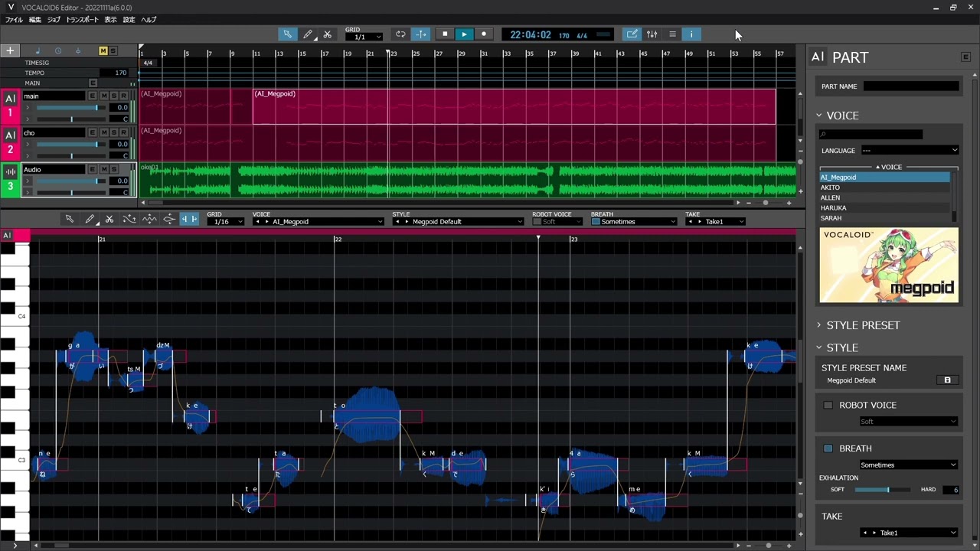Open E button on the MAIN master row

click(93, 83)
